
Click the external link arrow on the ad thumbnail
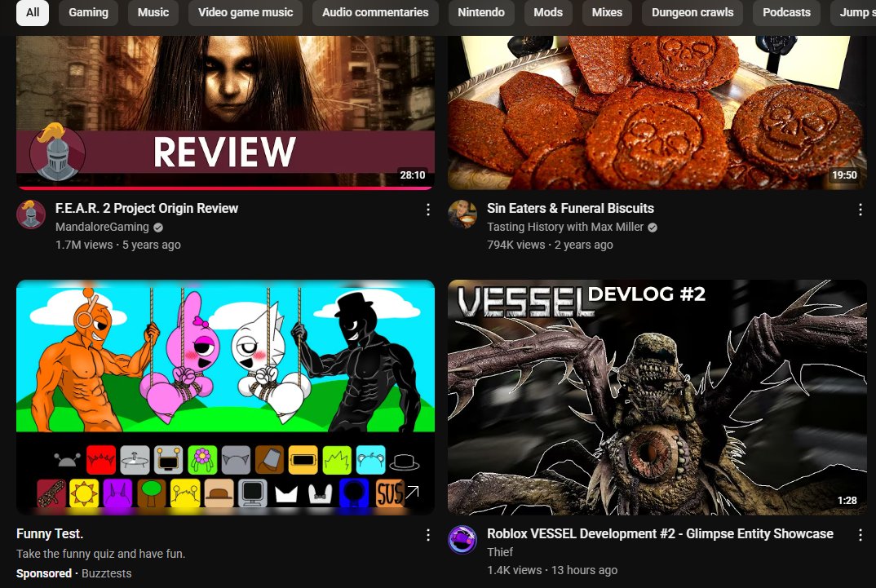[x=413, y=493]
